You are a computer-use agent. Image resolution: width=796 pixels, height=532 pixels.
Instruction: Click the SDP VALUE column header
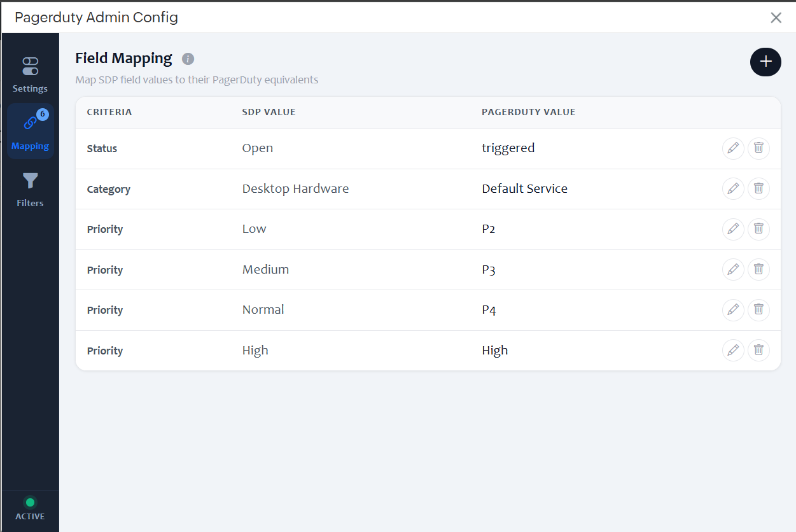[269, 112]
